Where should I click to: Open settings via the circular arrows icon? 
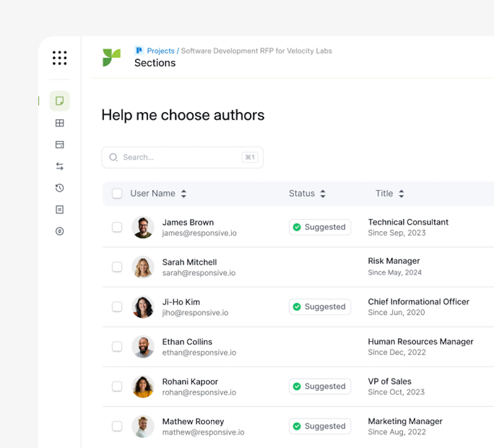click(60, 231)
